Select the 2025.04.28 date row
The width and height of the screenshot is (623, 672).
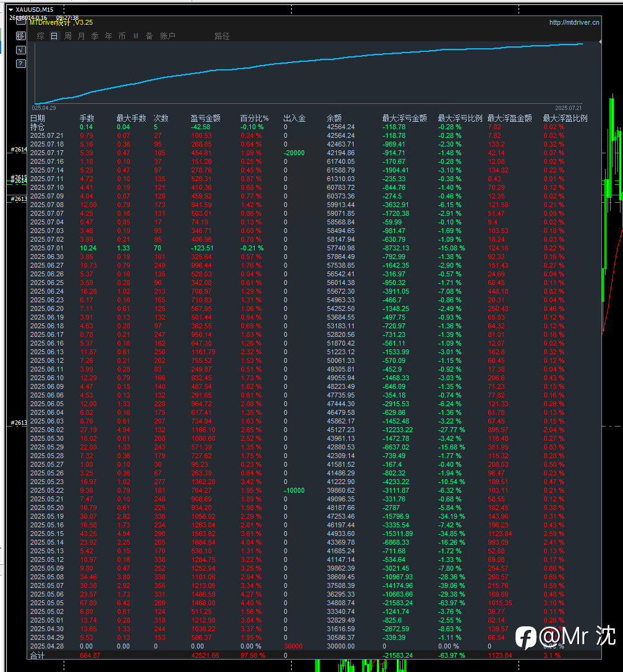47,646
